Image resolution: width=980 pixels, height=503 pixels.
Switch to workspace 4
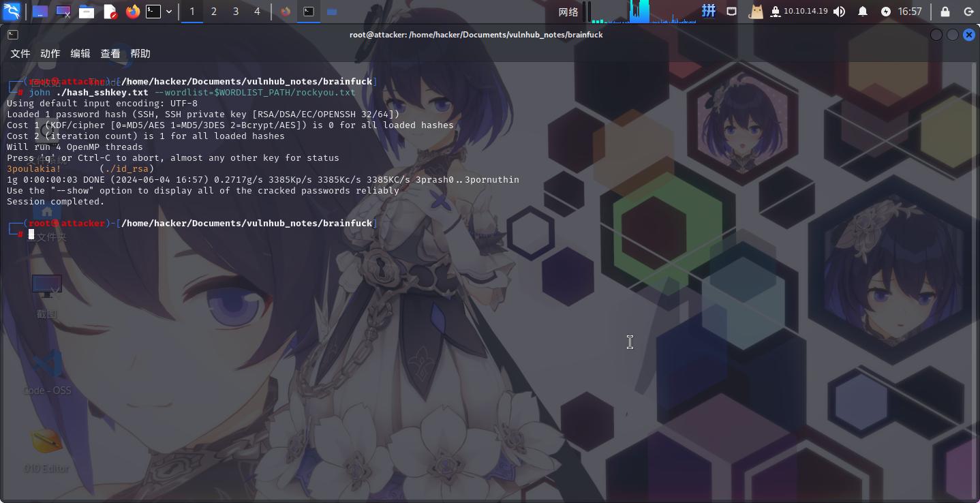coord(257,12)
